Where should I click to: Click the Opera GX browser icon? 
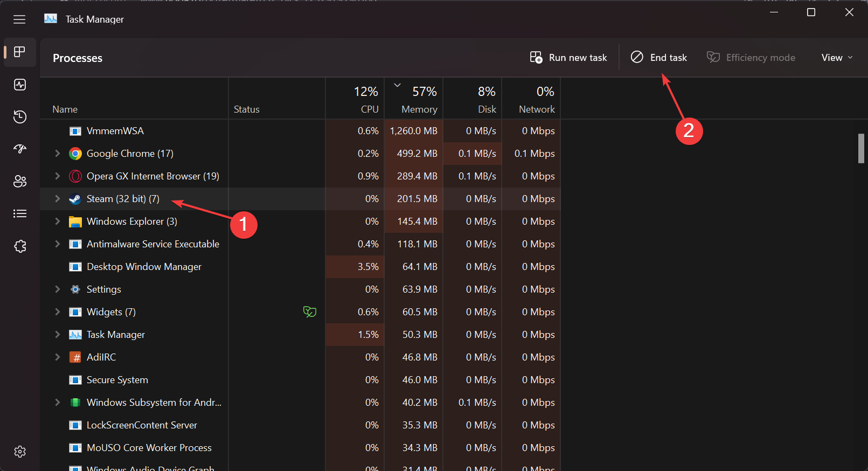75,176
